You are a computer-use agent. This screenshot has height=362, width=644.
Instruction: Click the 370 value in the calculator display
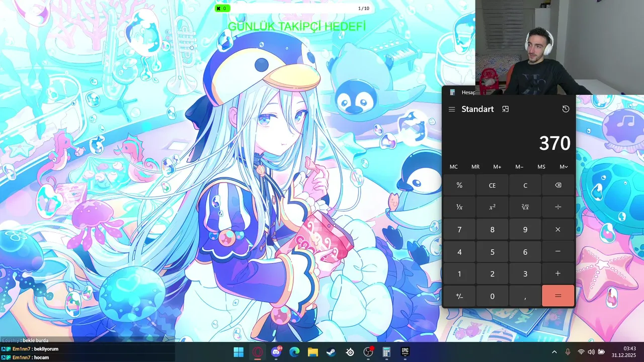click(x=554, y=143)
